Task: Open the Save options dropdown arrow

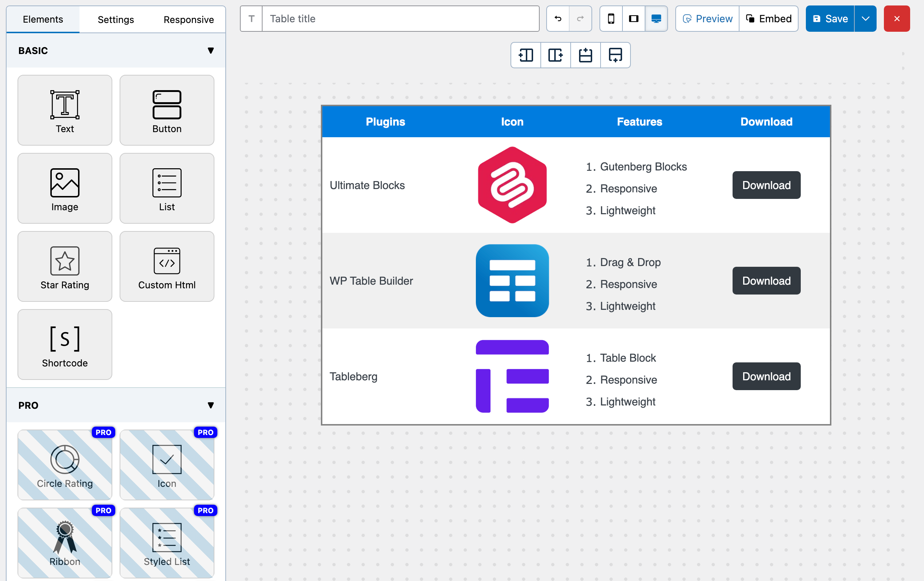Action: click(865, 19)
